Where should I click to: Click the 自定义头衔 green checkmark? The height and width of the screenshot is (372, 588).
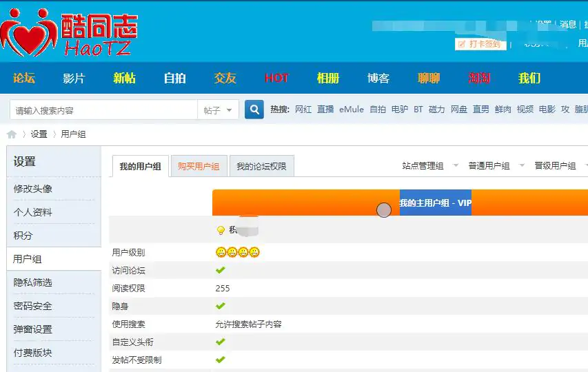coord(221,342)
